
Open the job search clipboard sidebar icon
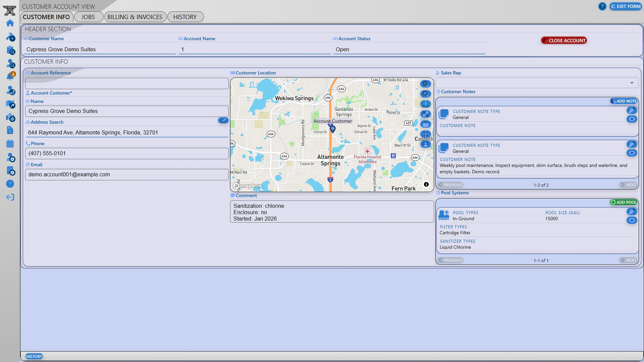click(10, 50)
